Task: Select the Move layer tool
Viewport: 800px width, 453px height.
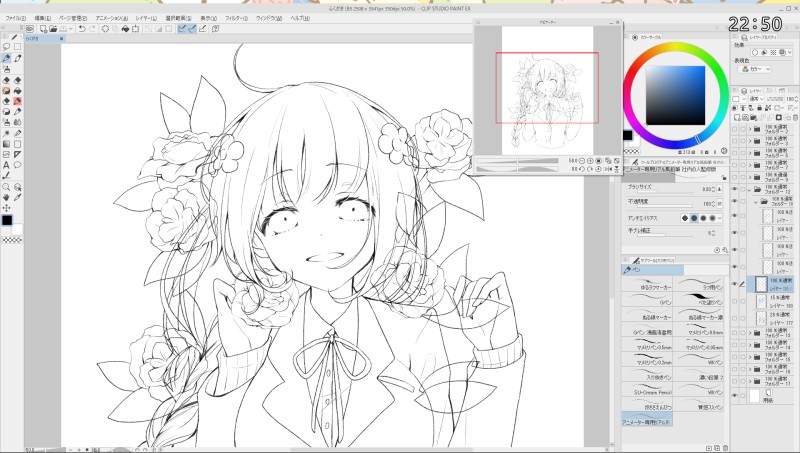Action: point(7,208)
